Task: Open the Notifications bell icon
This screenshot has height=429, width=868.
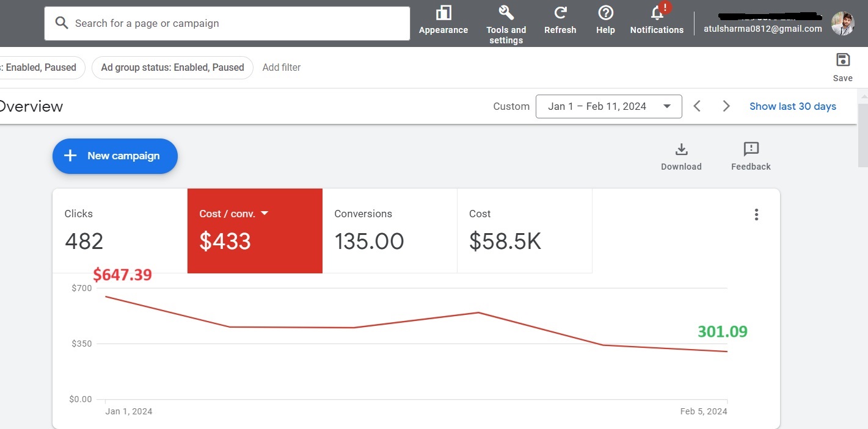Action: coord(657,13)
